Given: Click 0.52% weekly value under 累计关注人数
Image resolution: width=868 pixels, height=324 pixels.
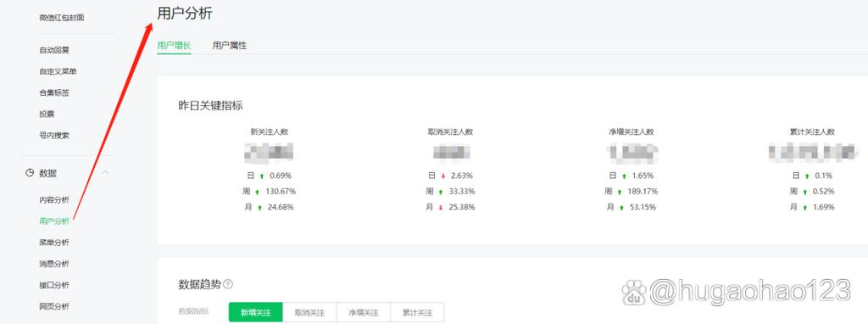Looking at the screenshot, I should (x=823, y=192).
